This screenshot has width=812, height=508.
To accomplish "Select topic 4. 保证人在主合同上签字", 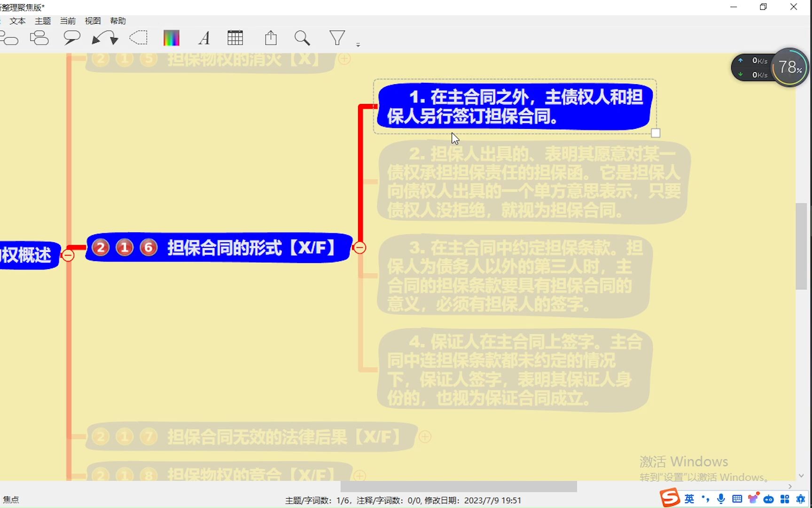I will [515, 370].
